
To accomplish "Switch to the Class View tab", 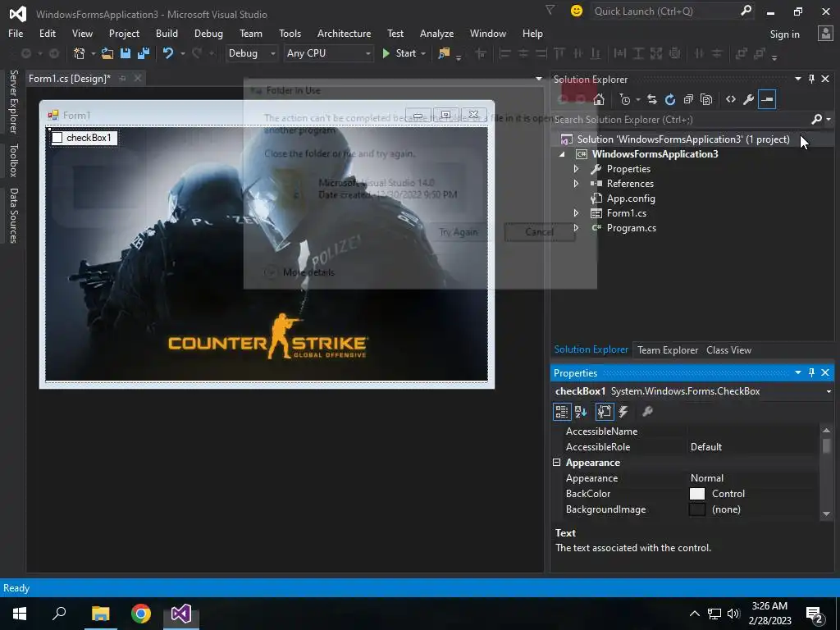I will tap(728, 350).
